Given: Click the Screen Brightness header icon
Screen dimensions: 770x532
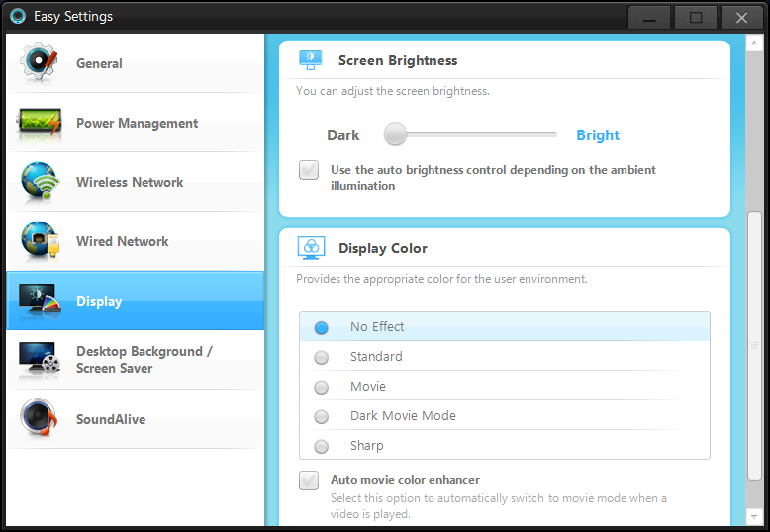Looking at the screenshot, I should click(x=312, y=60).
